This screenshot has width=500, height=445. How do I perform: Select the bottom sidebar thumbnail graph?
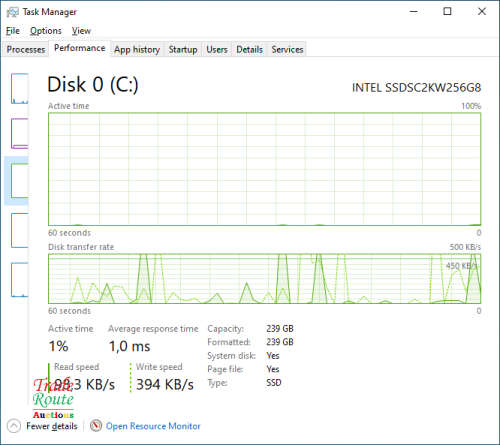pyautogui.click(x=20, y=280)
